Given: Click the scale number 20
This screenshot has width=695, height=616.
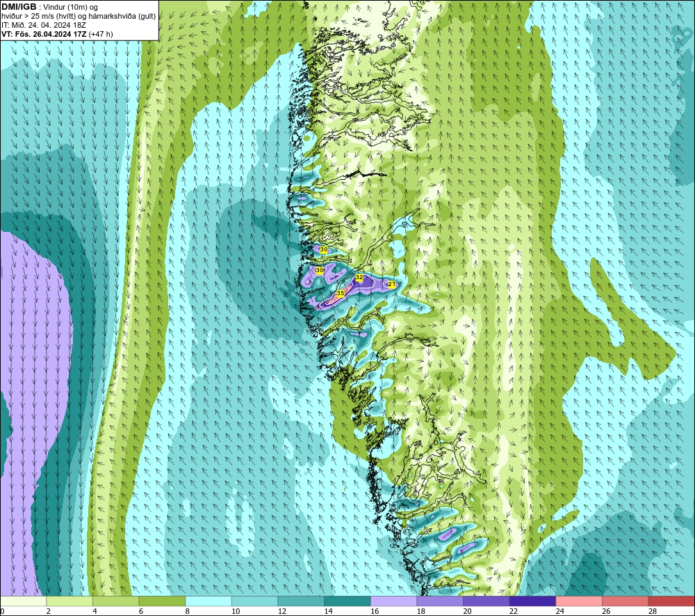Looking at the screenshot, I should coord(467,611).
